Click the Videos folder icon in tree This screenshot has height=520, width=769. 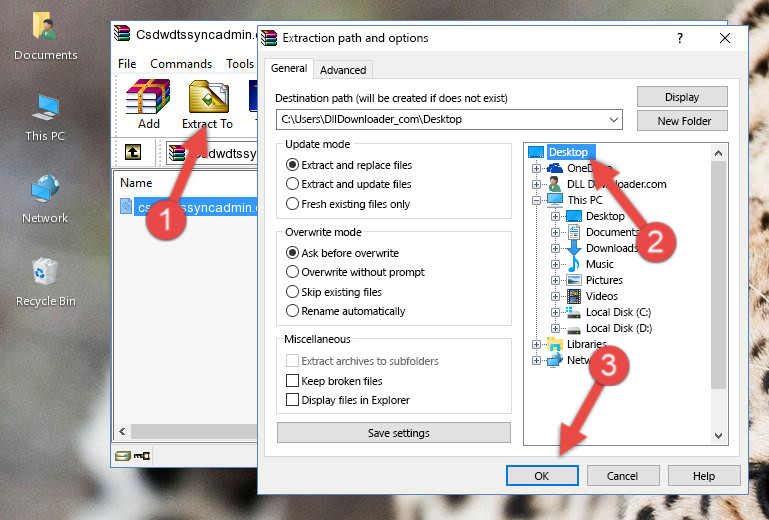coord(574,296)
